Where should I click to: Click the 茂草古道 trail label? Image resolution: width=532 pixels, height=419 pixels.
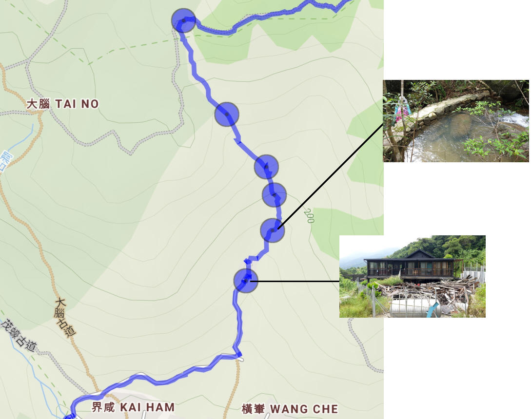[19, 336]
